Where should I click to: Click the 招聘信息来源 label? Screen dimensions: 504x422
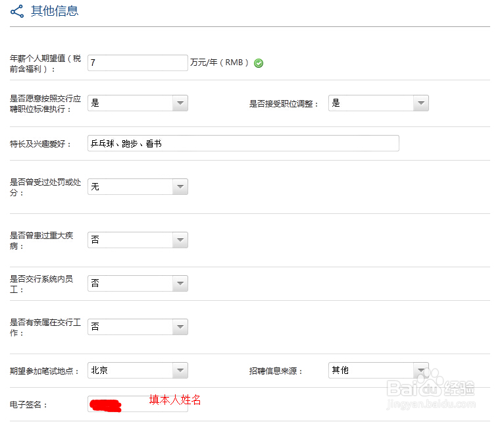click(x=276, y=371)
